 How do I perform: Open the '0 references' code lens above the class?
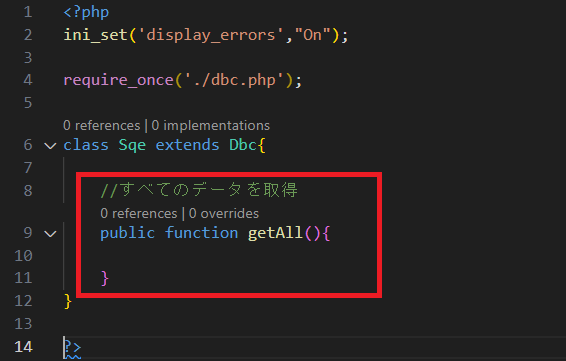(x=101, y=125)
